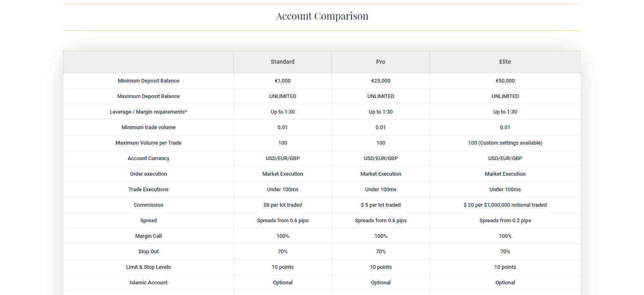Click the Trade Executions row label
This screenshot has width=644, height=295.
(148, 190)
